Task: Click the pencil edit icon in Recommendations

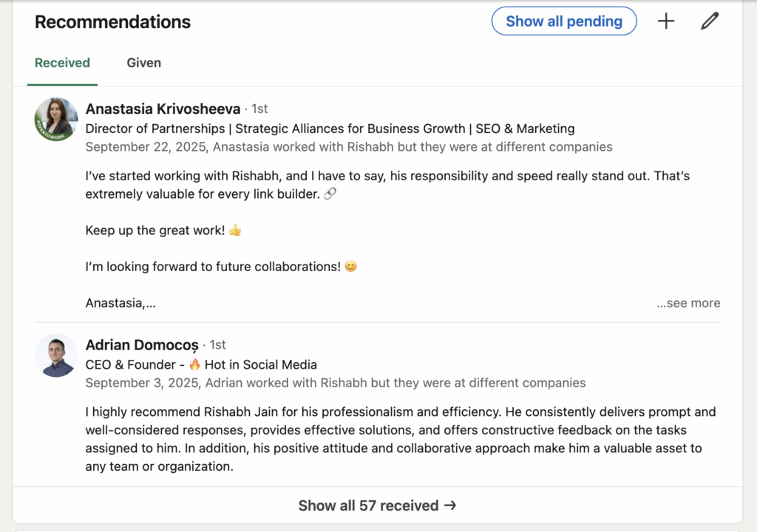Action: (x=709, y=21)
